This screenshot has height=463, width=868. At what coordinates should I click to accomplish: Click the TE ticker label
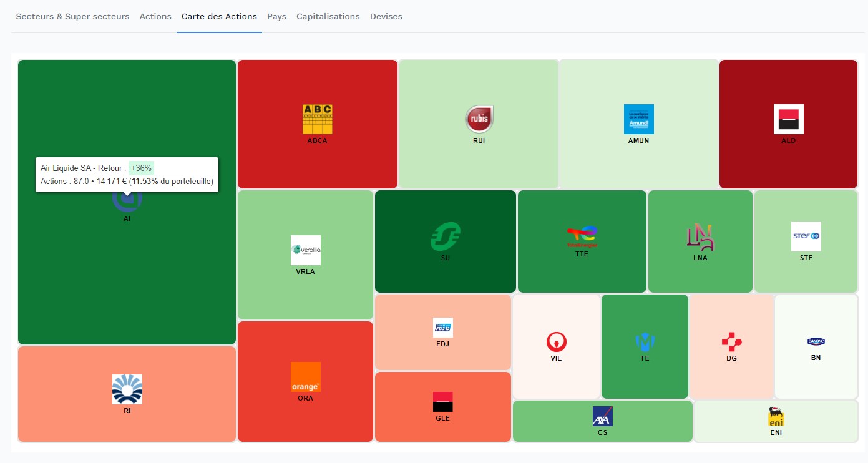coord(645,359)
